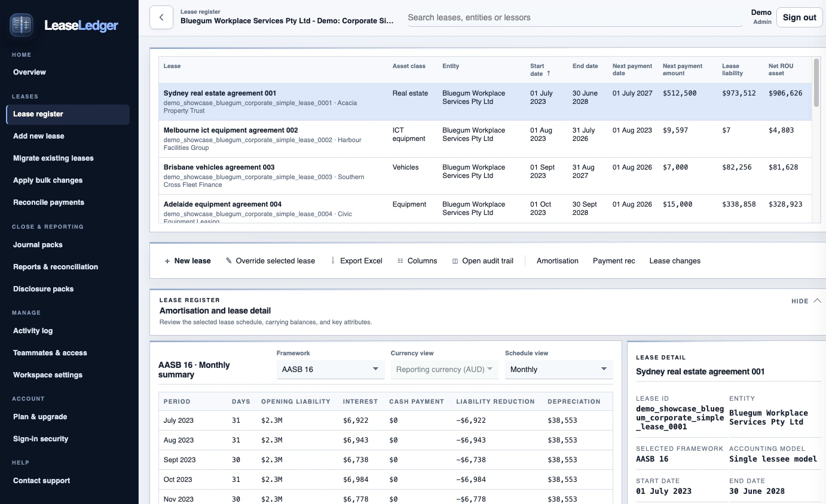Open Overview in the sidebar
This screenshot has width=826, height=504.
tap(68, 72)
